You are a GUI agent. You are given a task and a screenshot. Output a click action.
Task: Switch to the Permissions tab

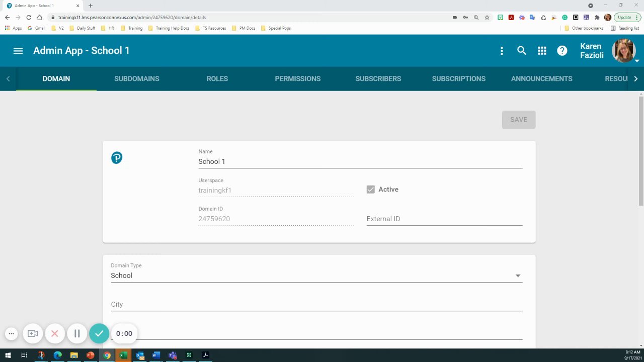coord(298,79)
